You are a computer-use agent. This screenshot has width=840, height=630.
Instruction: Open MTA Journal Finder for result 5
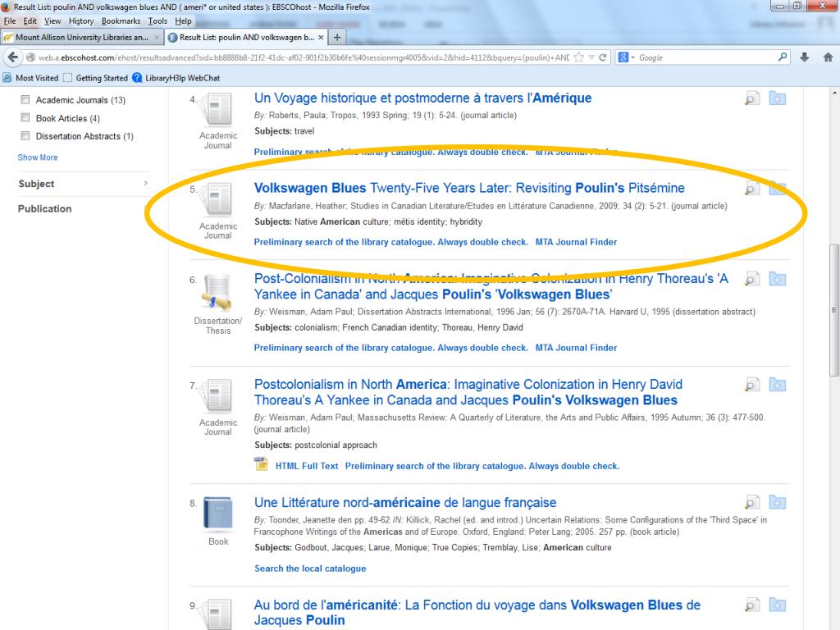576,242
